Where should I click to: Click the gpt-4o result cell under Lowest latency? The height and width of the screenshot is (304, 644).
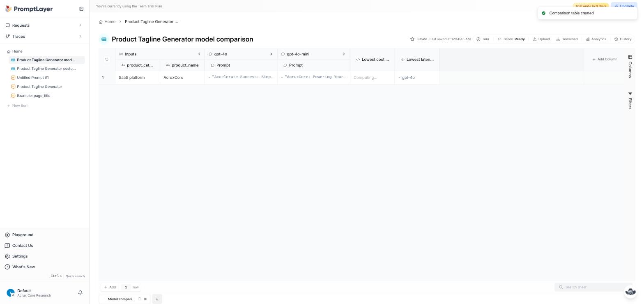(x=417, y=78)
